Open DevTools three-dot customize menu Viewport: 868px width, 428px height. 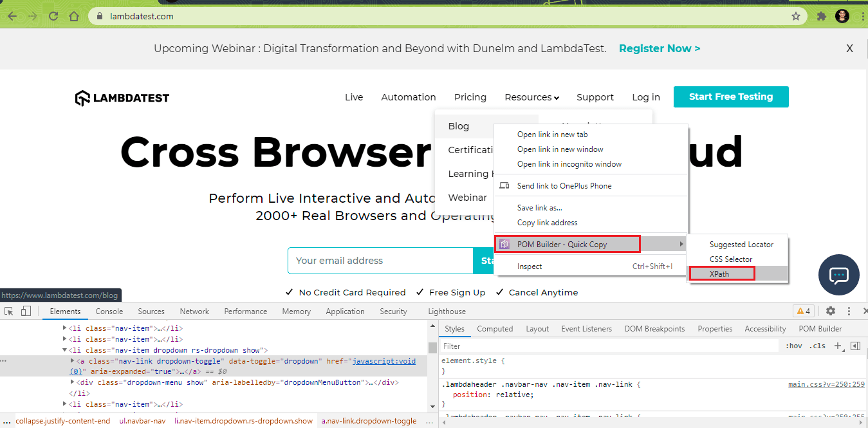tap(849, 311)
